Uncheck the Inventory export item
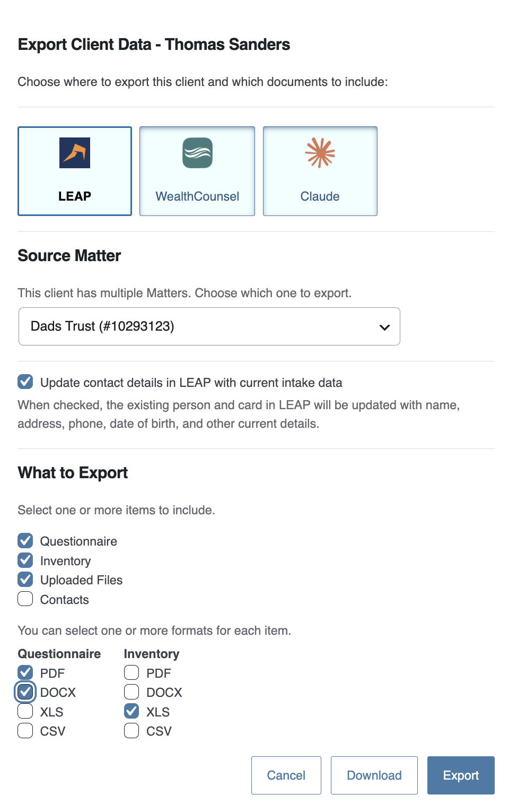Viewport: 509px width, 812px height. tap(25, 560)
